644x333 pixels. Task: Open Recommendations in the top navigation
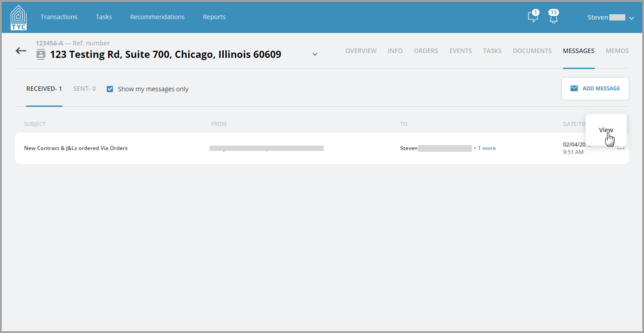157,17
